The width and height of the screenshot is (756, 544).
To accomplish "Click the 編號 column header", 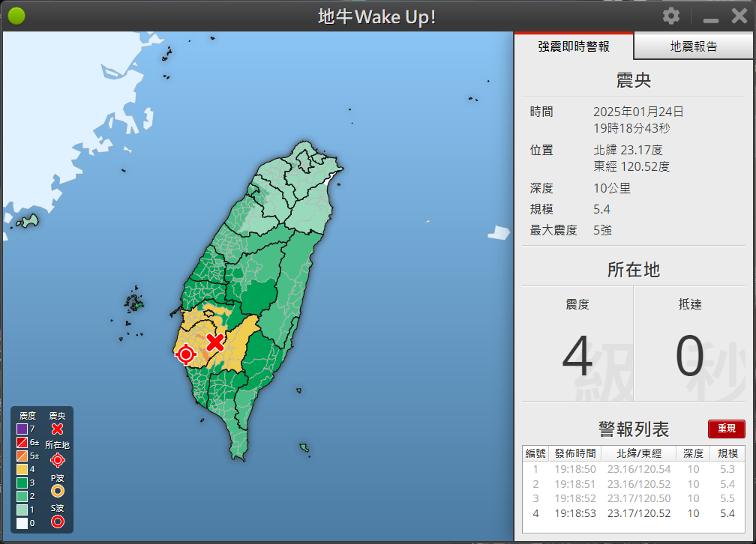I will pyautogui.click(x=535, y=453).
